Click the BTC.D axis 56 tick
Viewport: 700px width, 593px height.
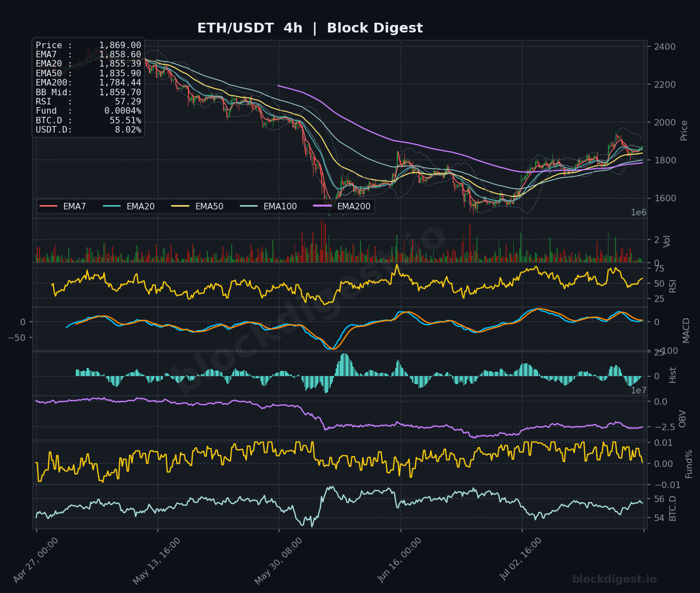pos(659,499)
